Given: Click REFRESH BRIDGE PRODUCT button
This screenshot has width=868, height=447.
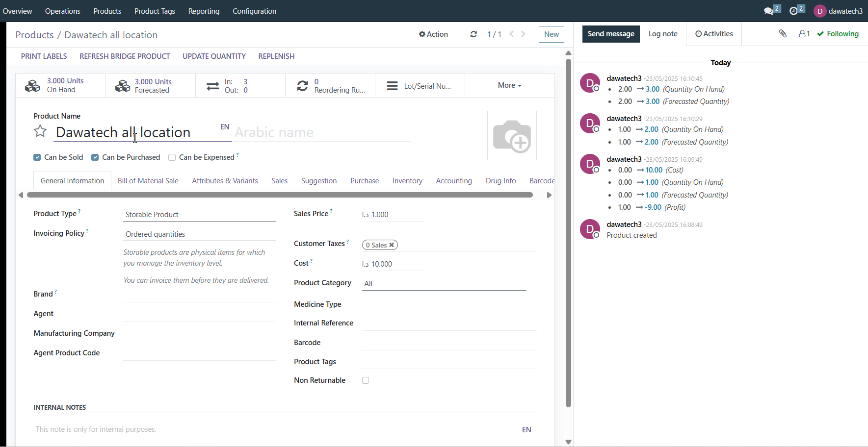Looking at the screenshot, I should point(125,56).
